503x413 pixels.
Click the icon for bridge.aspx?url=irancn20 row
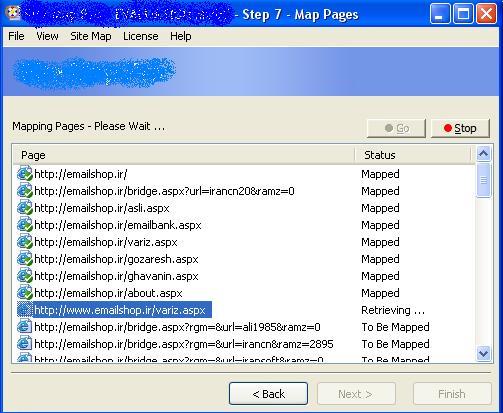25,191
